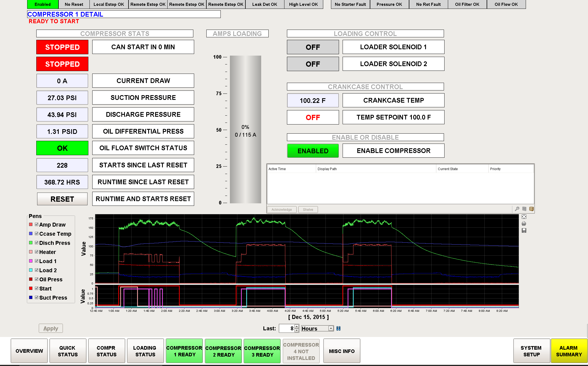Open the MISC INFO screen
The image size is (588, 366).
pos(342,351)
